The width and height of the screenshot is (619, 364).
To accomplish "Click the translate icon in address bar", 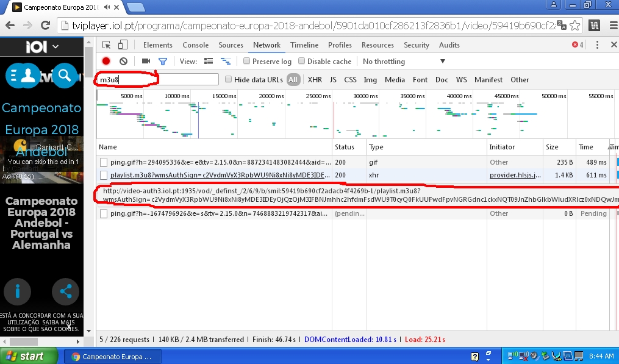I will [561, 26].
